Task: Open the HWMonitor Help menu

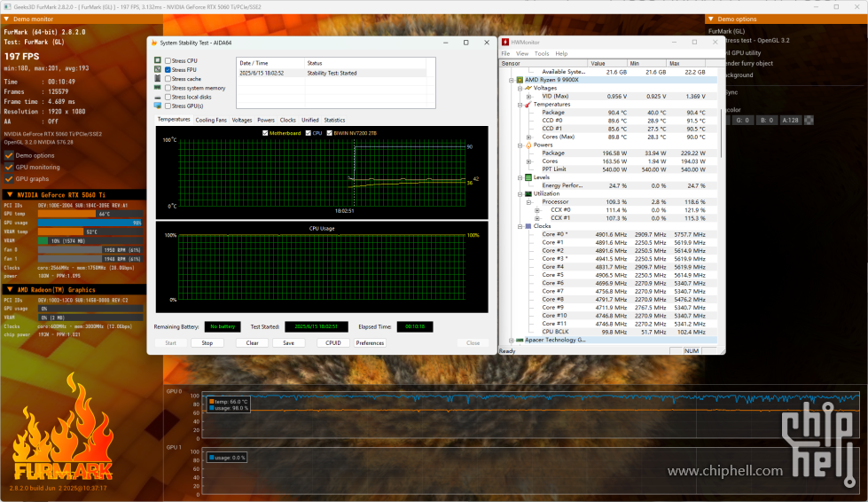Action: (x=561, y=54)
